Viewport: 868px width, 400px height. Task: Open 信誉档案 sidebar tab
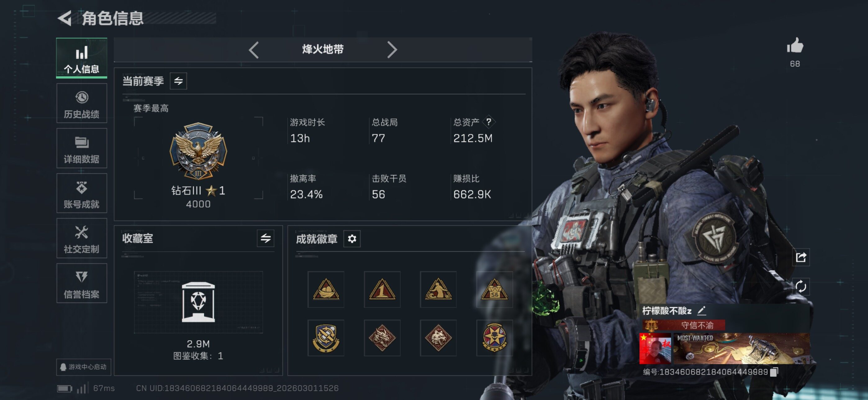point(82,283)
